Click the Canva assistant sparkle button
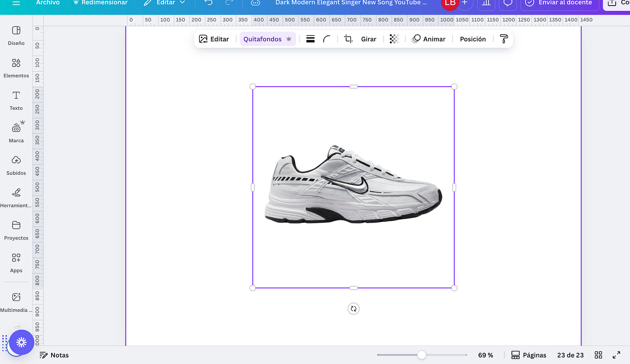 (21, 342)
